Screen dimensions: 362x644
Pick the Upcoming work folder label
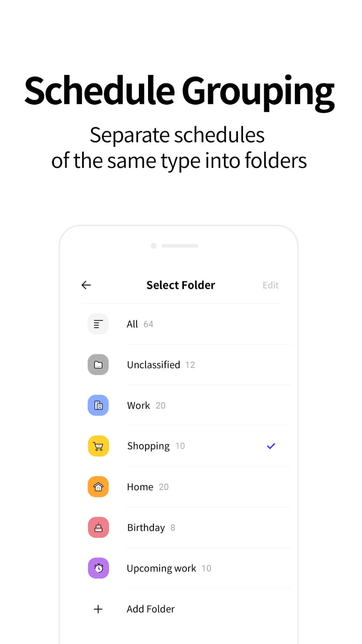click(161, 568)
